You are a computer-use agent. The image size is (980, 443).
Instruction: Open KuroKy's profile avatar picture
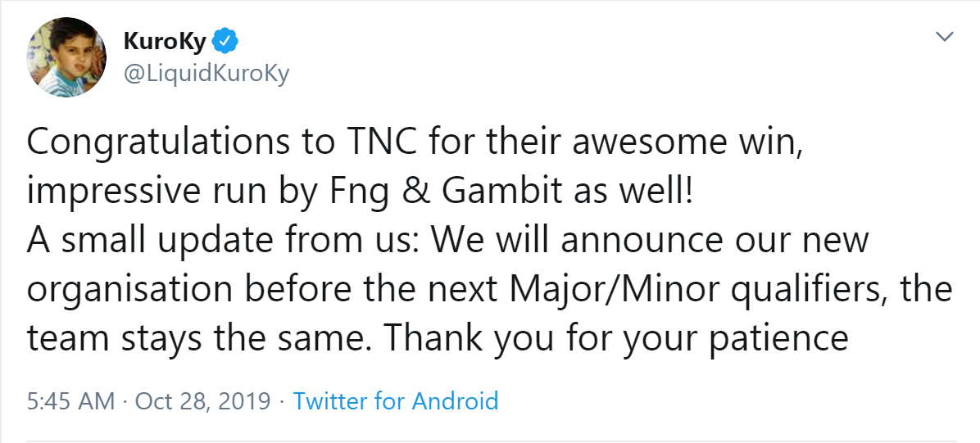tap(68, 55)
